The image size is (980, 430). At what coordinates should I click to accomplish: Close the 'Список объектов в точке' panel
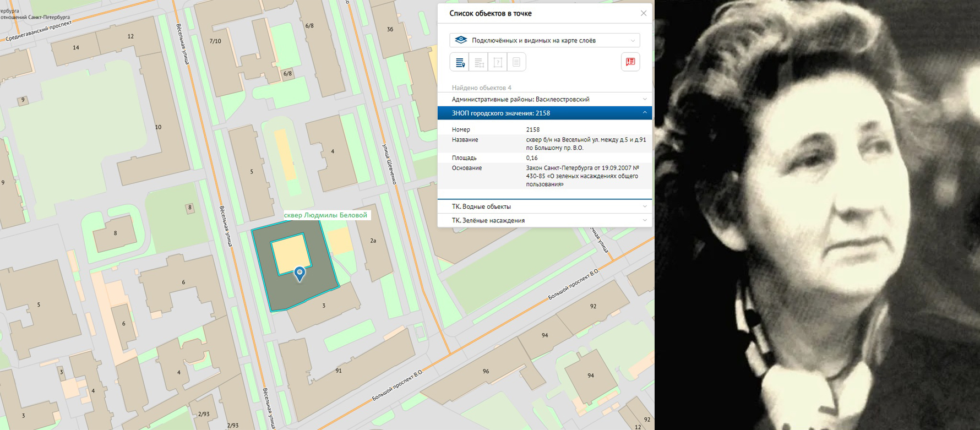[x=643, y=13]
